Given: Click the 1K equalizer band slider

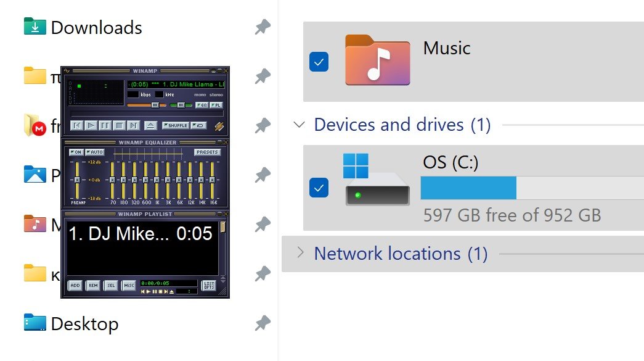Looking at the screenshot, I should [157, 180].
